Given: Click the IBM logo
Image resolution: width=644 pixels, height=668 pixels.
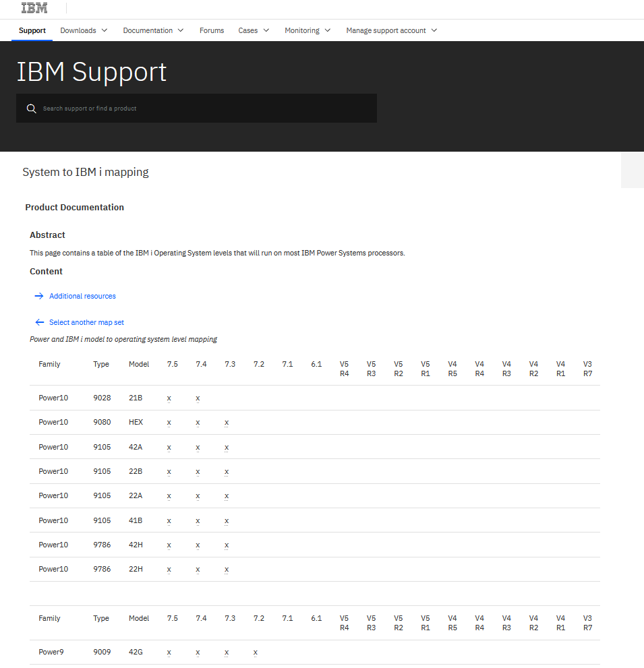Looking at the screenshot, I should click(x=33, y=7).
